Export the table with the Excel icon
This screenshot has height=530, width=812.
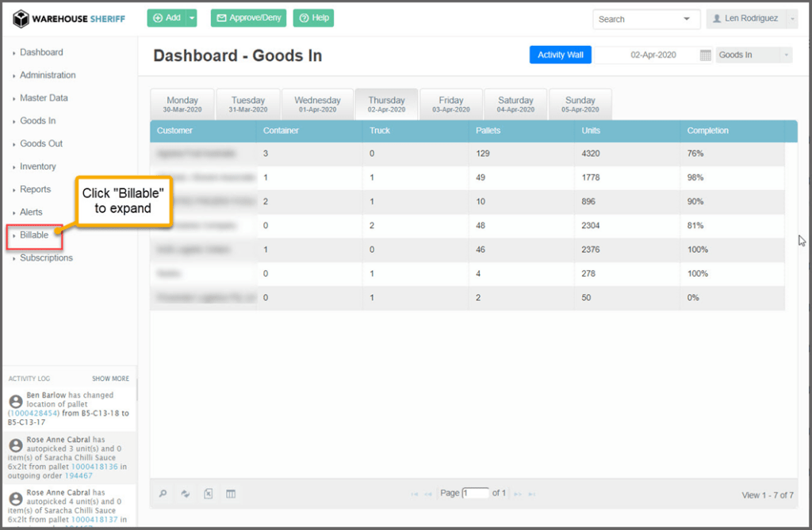point(208,494)
